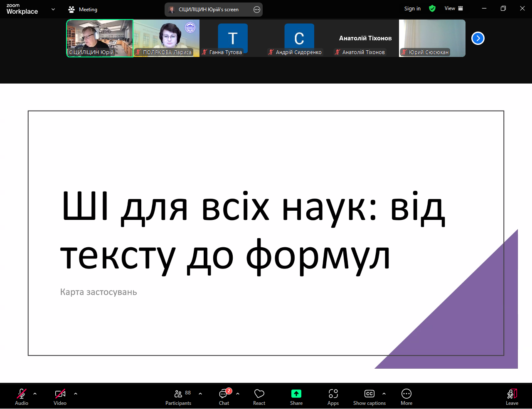Open the More options menu
Screen dimensions: 532x409
point(406,397)
